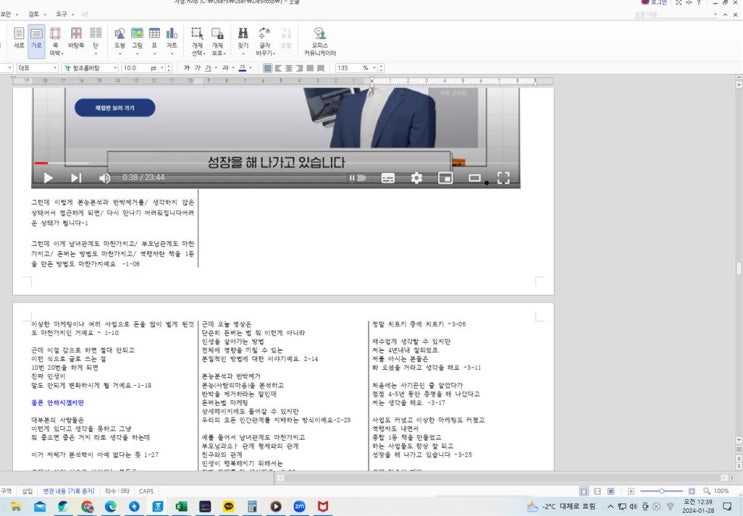Image resolution: width=743 pixels, height=516 pixels.
Task: Click the volume speaker icon in video
Action: pos(104,178)
